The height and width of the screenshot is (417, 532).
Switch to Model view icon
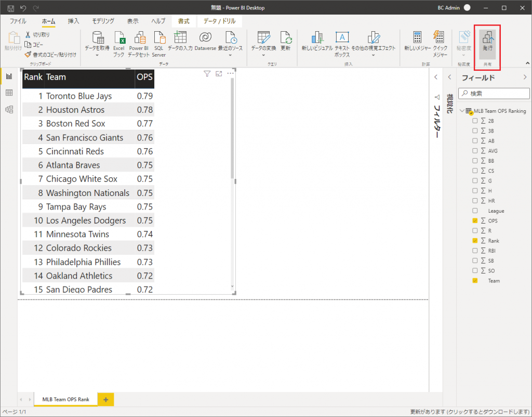pyautogui.click(x=9, y=109)
